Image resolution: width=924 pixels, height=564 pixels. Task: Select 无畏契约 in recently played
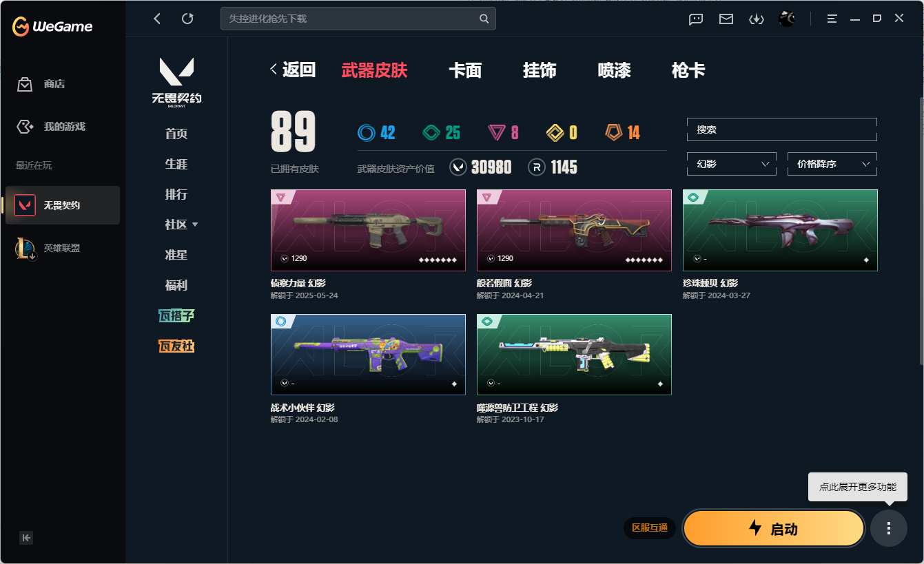click(x=63, y=205)
